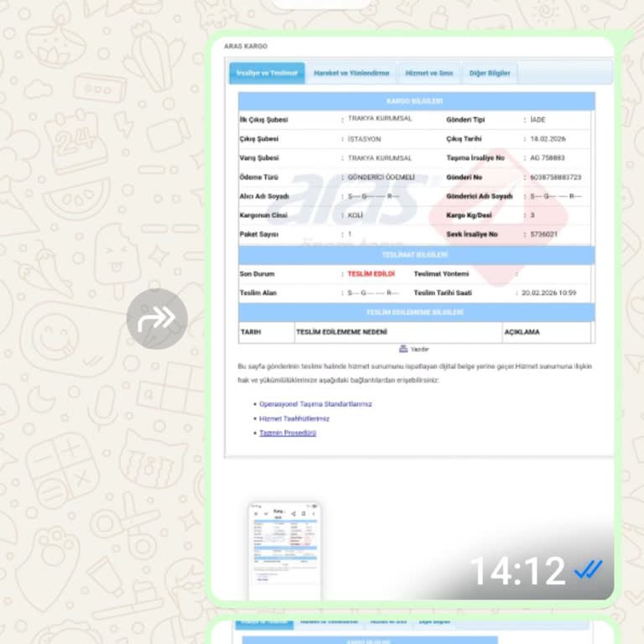Switch to Hareket ve Yönlendirme tab
644x644 pixels.
point(351,73)
